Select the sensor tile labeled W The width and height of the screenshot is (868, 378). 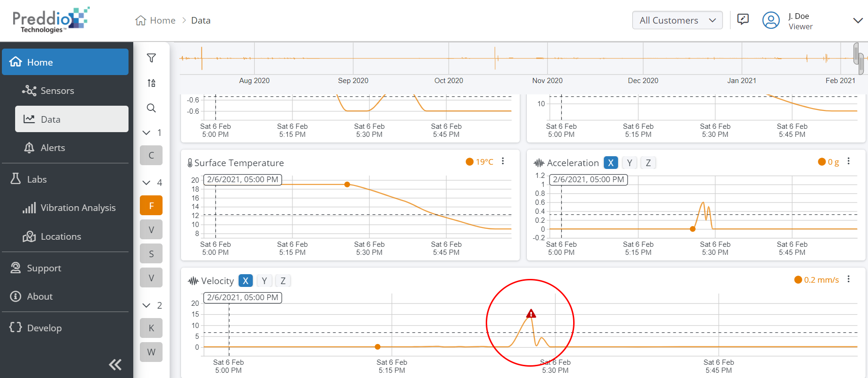(x=151, y=352)
